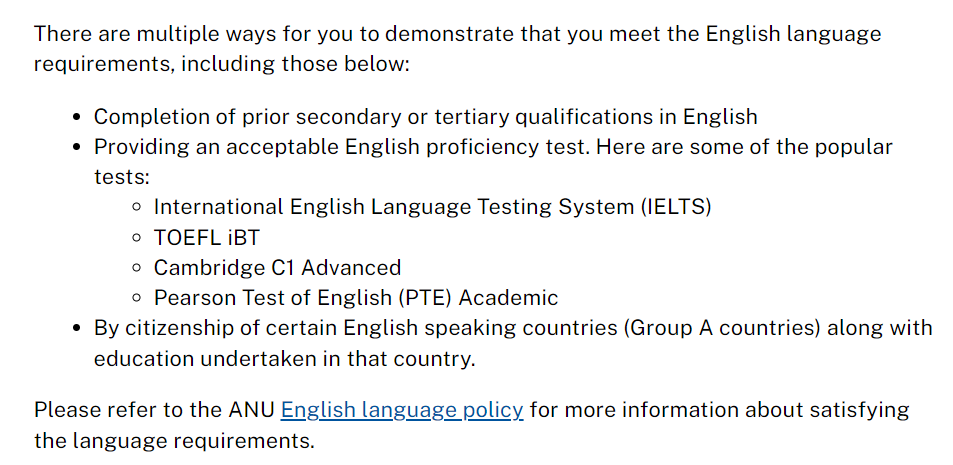953x465 pixels.
Task: Click the 'Cambridge C1 Advanced' list item
Action: (277, 268)
